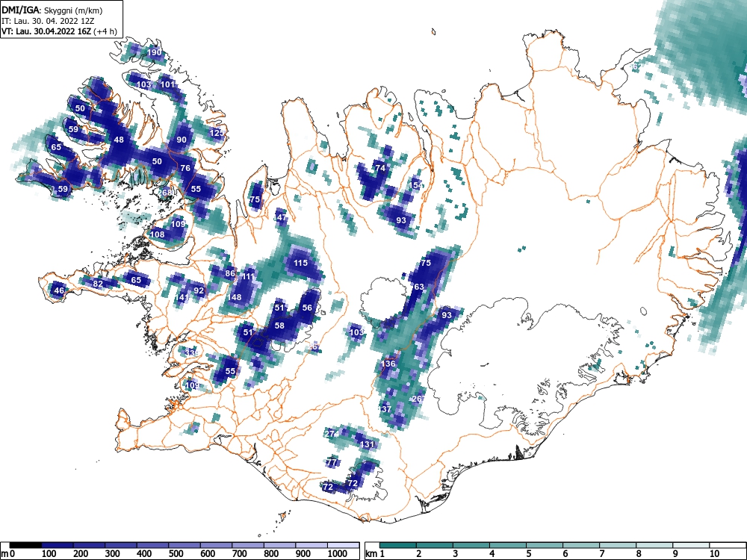Screen dimensions: 747x560
Task: Click the map value 136
Action: click(x=388, y=364)
